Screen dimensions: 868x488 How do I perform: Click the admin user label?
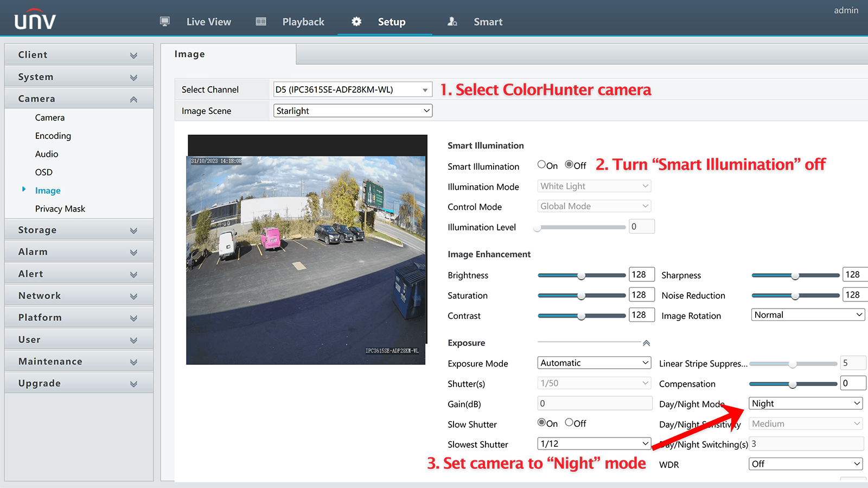(x=846, y=10)
